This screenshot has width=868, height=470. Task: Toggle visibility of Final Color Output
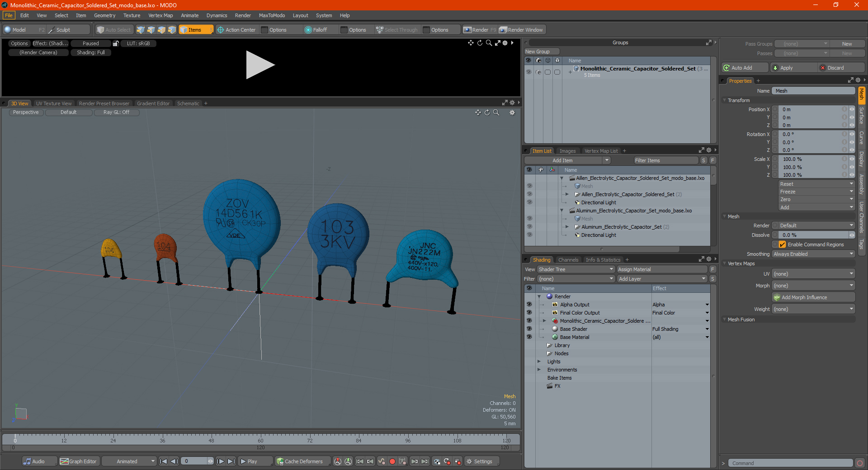point(529,313)
